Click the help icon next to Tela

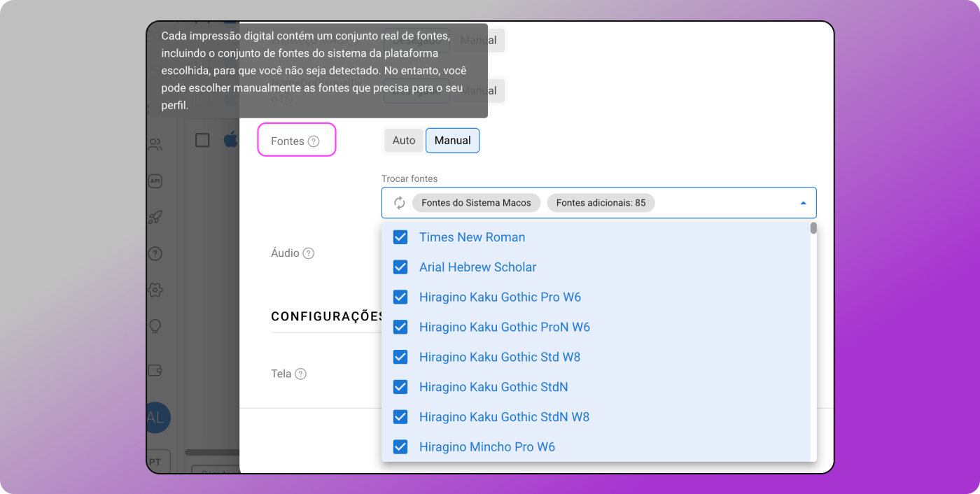[300, 374]
